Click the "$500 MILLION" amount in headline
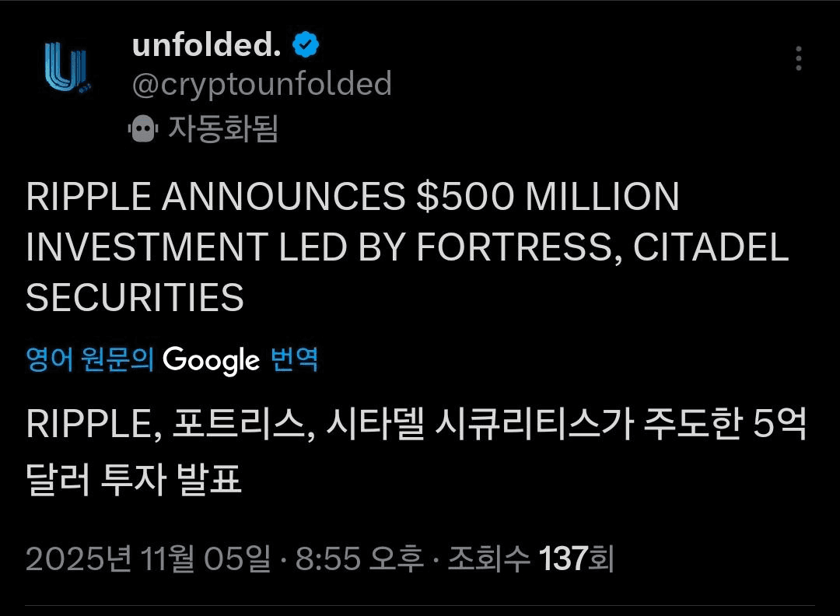840x616 pixels. pos(548,198)
